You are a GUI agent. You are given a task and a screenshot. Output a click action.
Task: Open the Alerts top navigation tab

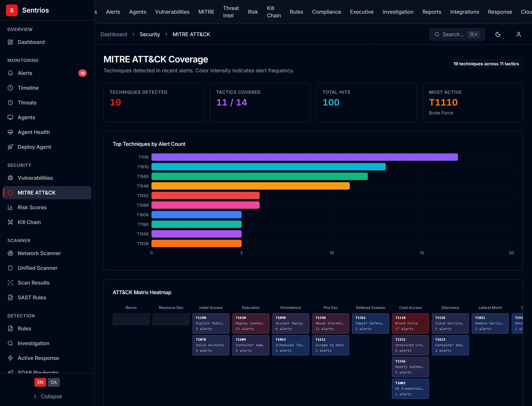tap(113, 12)
